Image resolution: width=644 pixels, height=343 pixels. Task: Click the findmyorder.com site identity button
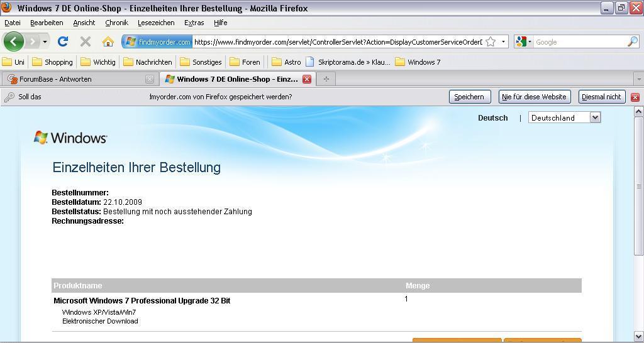[x=157, y=42]
